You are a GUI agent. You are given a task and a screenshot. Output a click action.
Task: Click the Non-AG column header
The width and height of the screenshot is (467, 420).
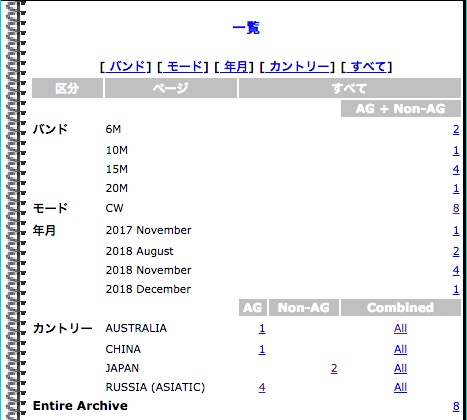(304, 308)
